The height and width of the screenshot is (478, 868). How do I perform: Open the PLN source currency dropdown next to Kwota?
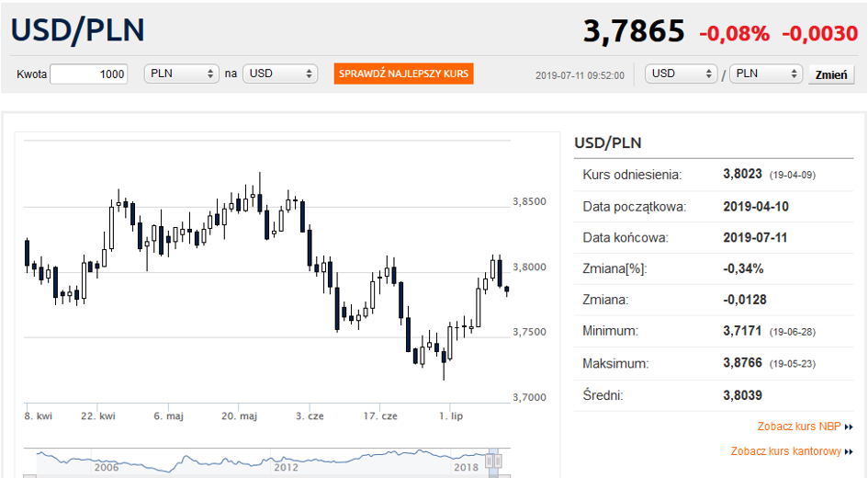(x=182, y=74)
